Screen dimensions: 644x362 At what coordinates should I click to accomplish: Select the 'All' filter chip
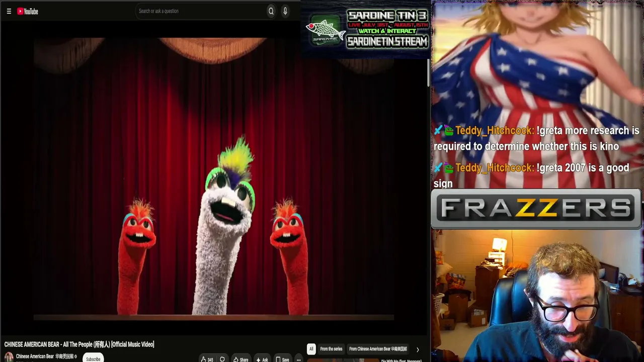click(311, 349)
